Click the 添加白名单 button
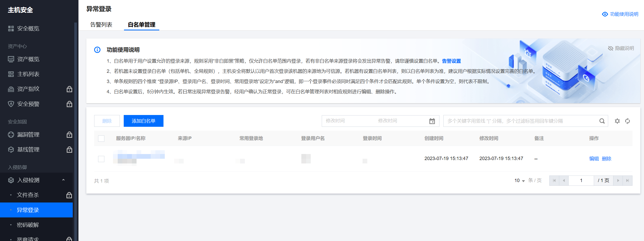 tap(143, 121)
